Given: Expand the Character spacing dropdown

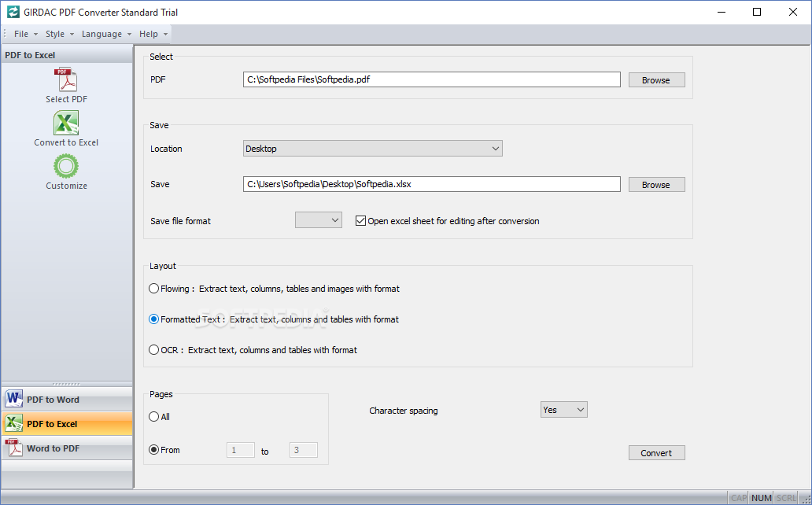Looking at the screenshot, I should pyautogui.click(x=563, y=410).
